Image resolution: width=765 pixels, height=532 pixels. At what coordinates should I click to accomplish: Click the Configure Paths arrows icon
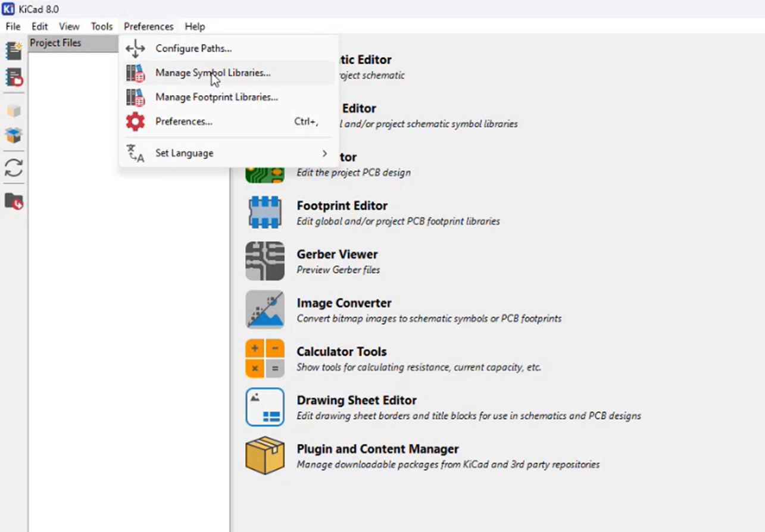(x=135, y=49)
